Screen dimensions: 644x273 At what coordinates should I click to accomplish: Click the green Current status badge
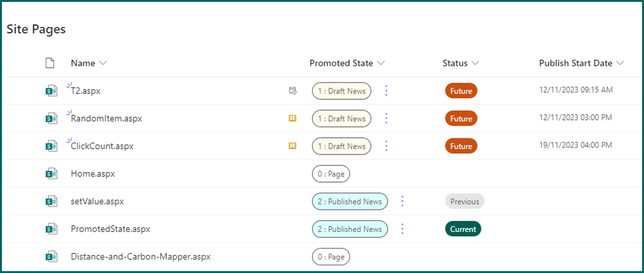(x=463, y=229)
